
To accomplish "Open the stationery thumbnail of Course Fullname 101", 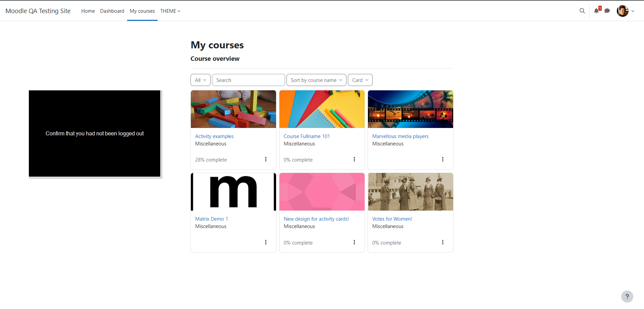I will 322,109.
